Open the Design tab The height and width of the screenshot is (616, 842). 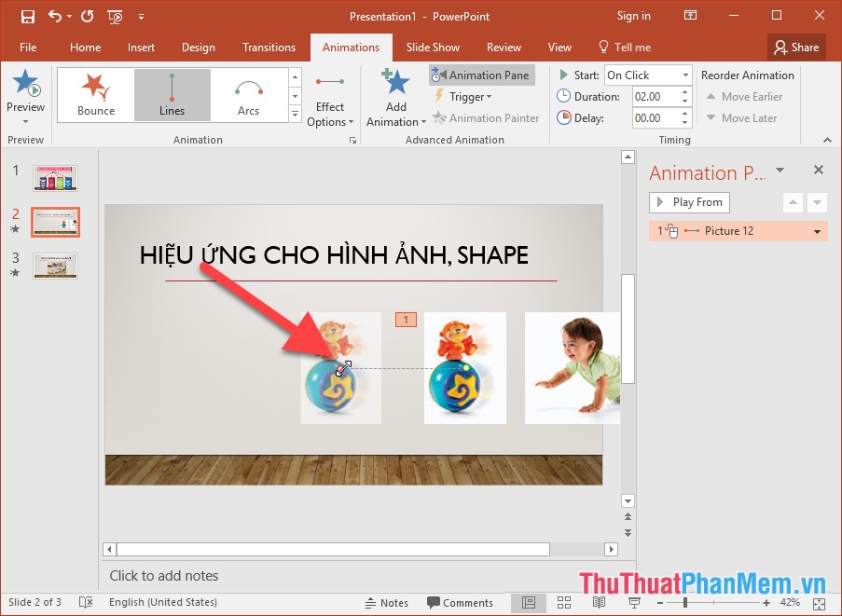click(x=198, y=47)
